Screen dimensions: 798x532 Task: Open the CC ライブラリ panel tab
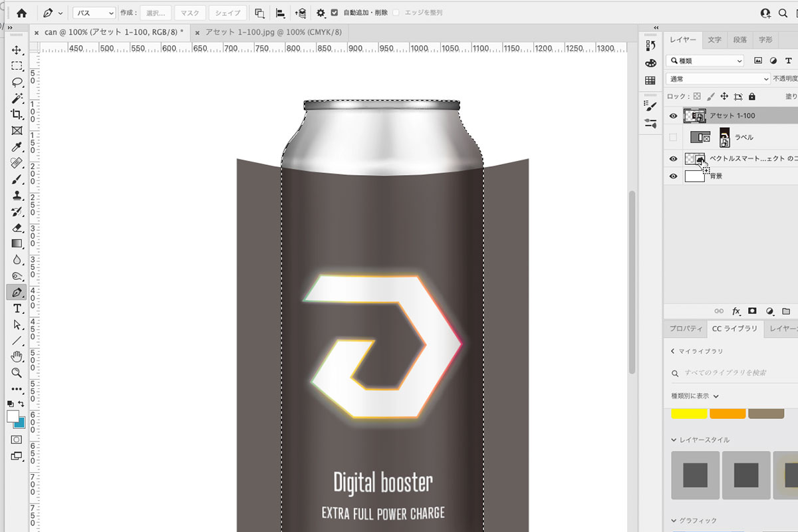734,329
